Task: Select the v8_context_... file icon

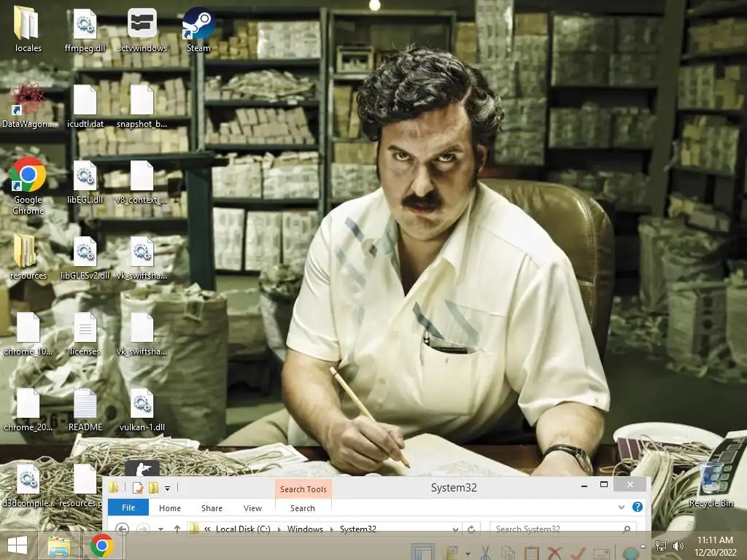Action: (142, 182)
